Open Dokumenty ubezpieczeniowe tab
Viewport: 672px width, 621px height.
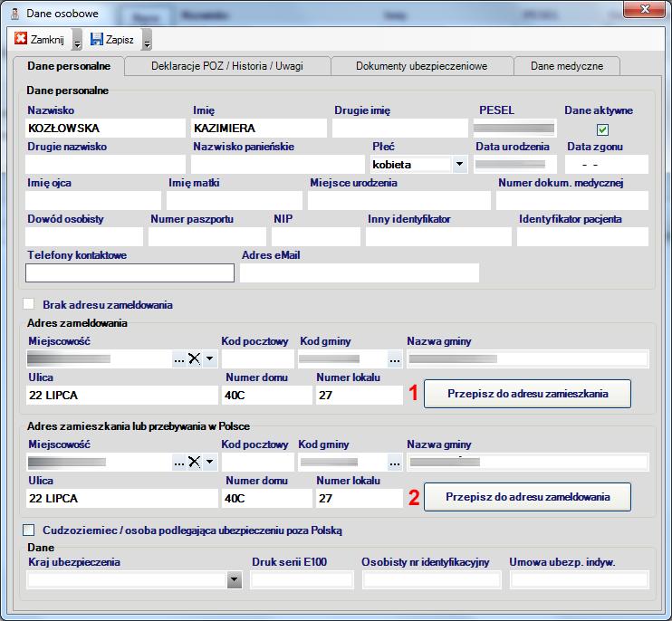point(422,66)
